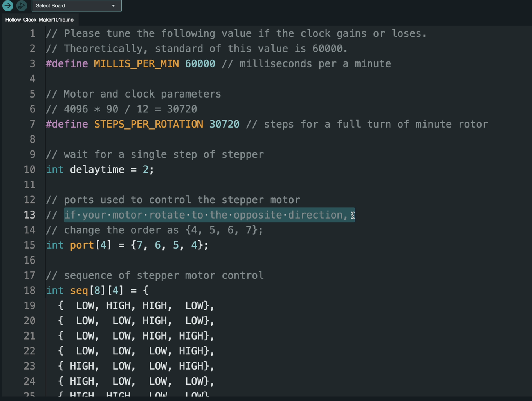This screenshot has height=401, width=532.
Task: Start the debugger with the bug-play icon
Action: (x=22, y=5)
